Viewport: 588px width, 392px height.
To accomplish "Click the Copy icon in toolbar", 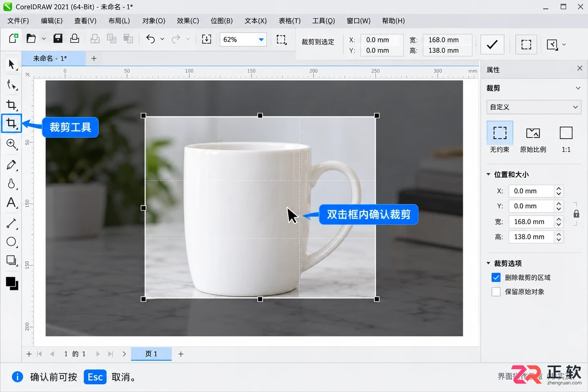I will [111, 39].
